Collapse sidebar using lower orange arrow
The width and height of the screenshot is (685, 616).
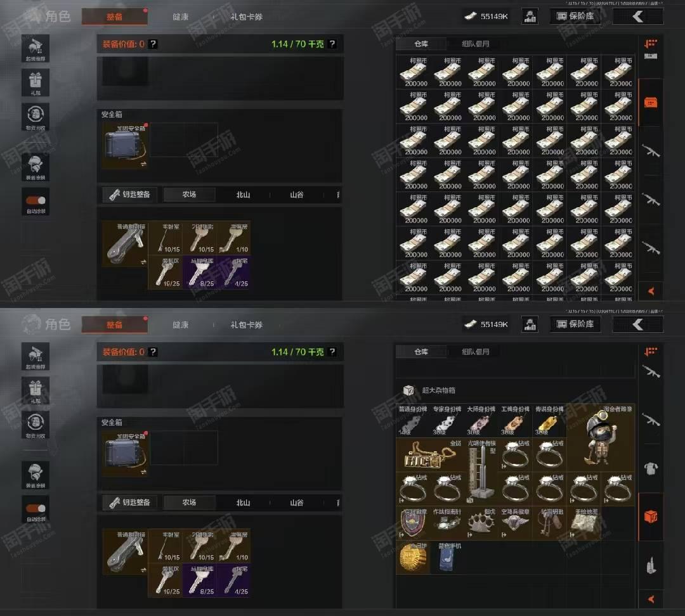[651, 599]
